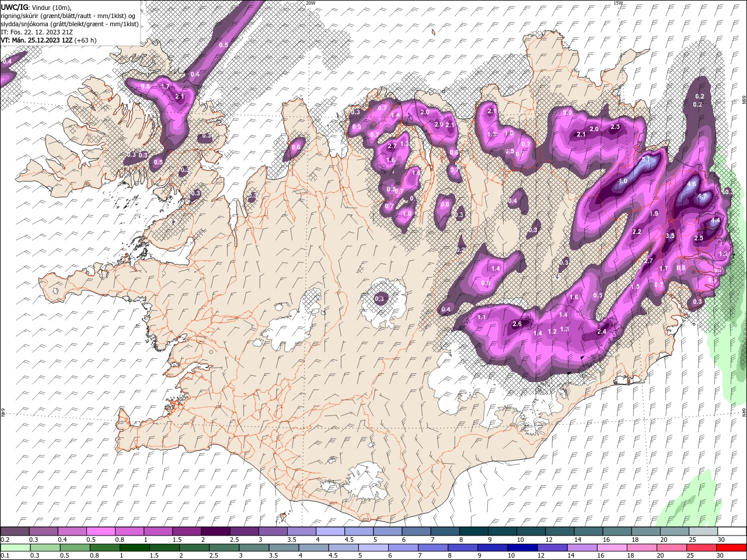
Task: Click the '4.4' snowfall value on the map
Action: (715, 221)
